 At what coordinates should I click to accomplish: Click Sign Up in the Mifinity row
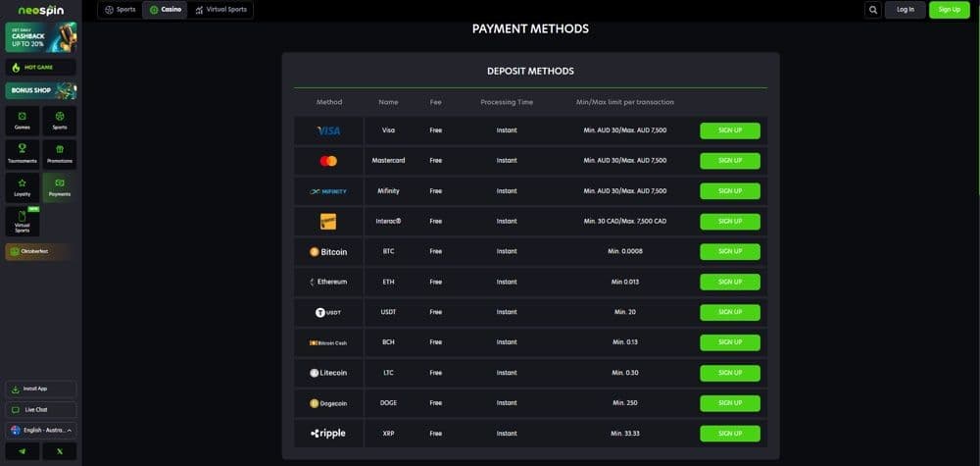pyautogui.click(x=730, y=190)
